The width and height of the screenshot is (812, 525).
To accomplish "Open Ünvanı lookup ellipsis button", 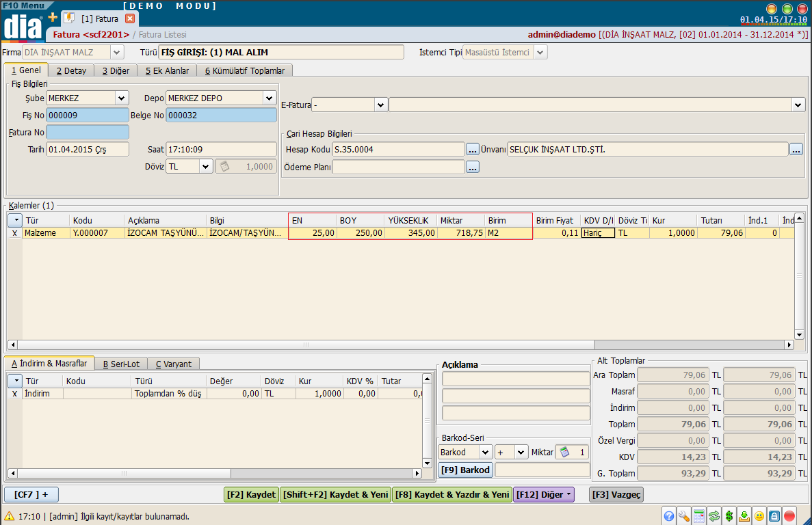I will (x=796, y=150).
